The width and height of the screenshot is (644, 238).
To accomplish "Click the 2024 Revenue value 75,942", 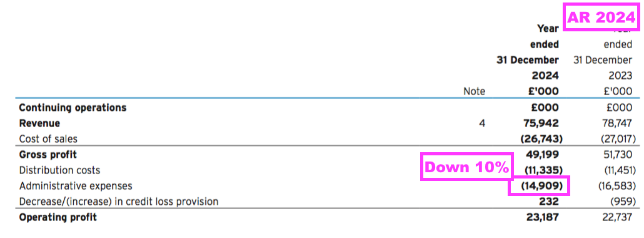I will [540, 123].
